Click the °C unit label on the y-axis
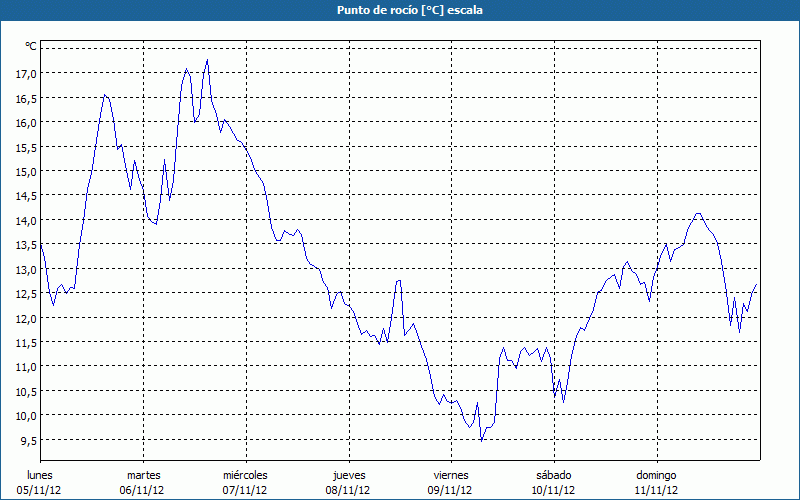The image size is (800, 500). point(30,46)
